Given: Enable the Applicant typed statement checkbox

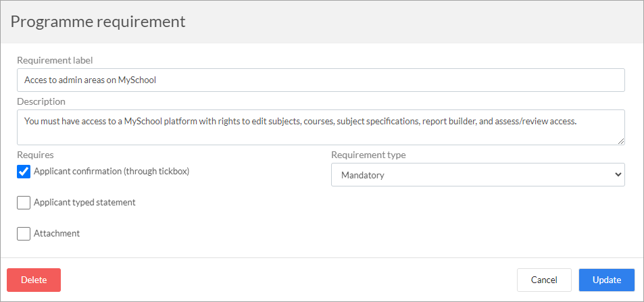Looking at the screenshot, I should pos(24,203).
